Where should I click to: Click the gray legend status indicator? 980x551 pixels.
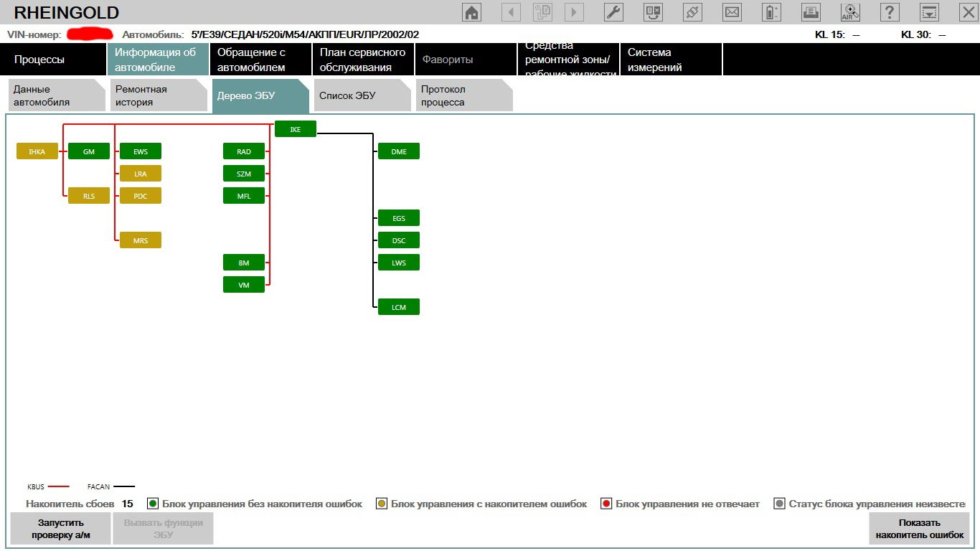[x=780, y=504]
